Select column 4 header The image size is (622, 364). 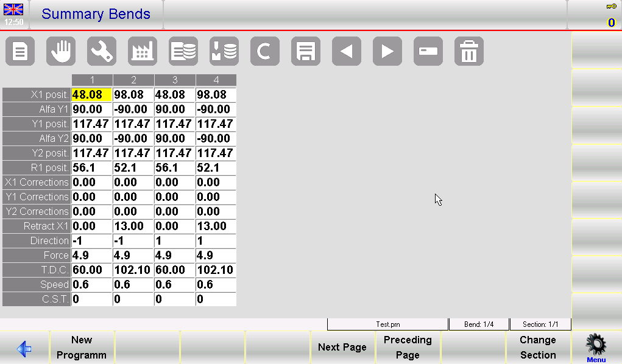coord(216,80)
